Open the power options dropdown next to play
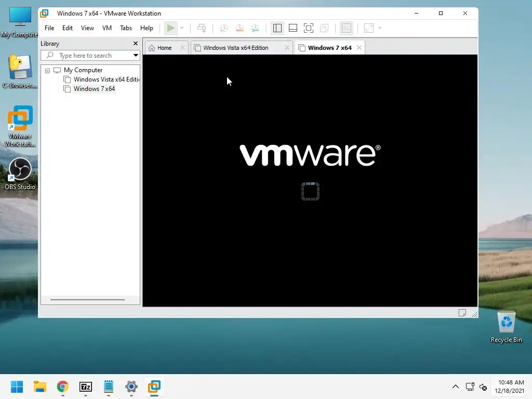The width and height of the screenshot is (532, 399). click(182, 28)
